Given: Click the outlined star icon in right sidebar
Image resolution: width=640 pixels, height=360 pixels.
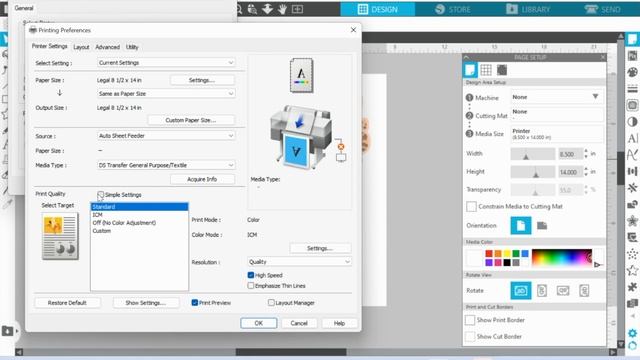Looking at the screenshot, I should pyautogui.click(x=632, y=270).
